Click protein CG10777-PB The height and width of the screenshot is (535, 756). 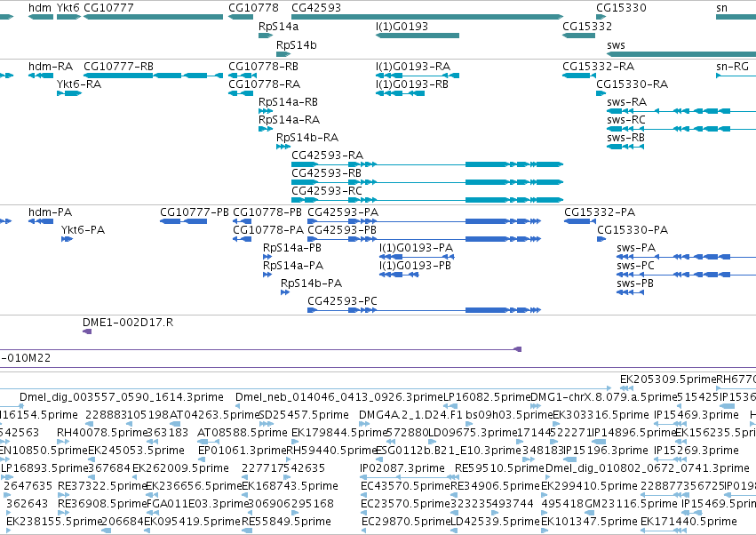click(195, 212)
